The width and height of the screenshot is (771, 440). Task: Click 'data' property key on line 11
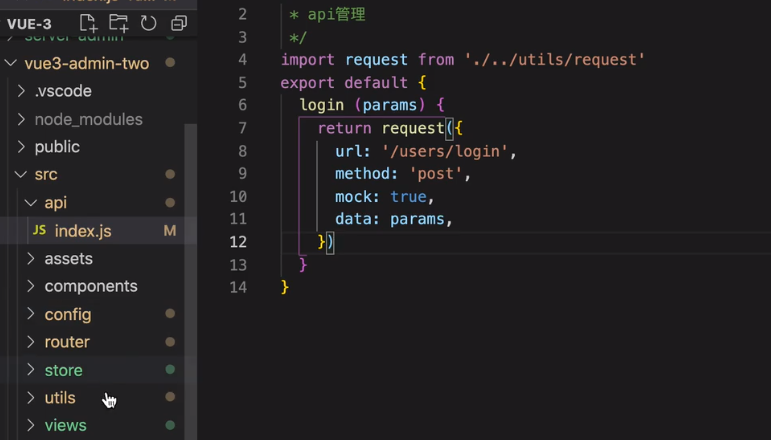click(353, 219)
